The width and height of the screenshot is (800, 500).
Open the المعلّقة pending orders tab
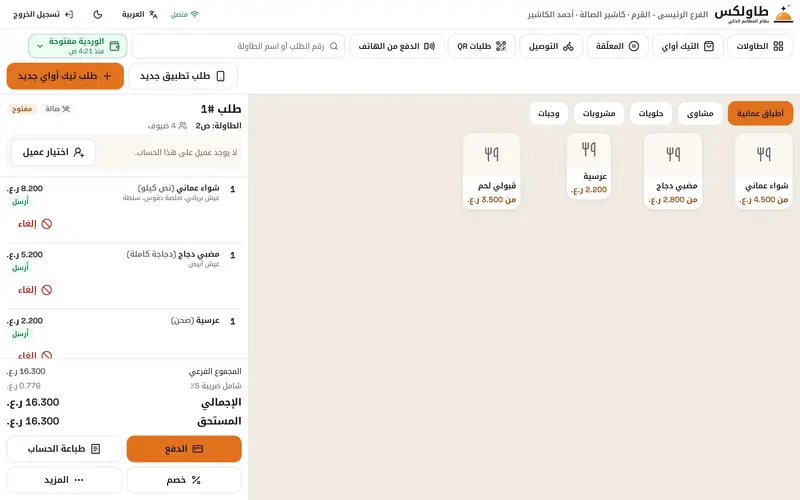(617, 46)
